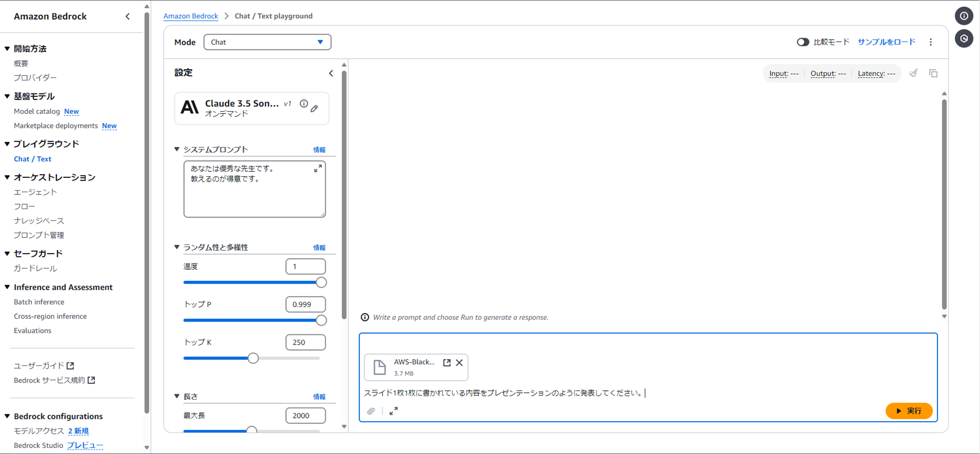The width and height of the screenshot is (980, 454).
Task: Click the トップ P slider handle
Action: (x=321, y=320)
